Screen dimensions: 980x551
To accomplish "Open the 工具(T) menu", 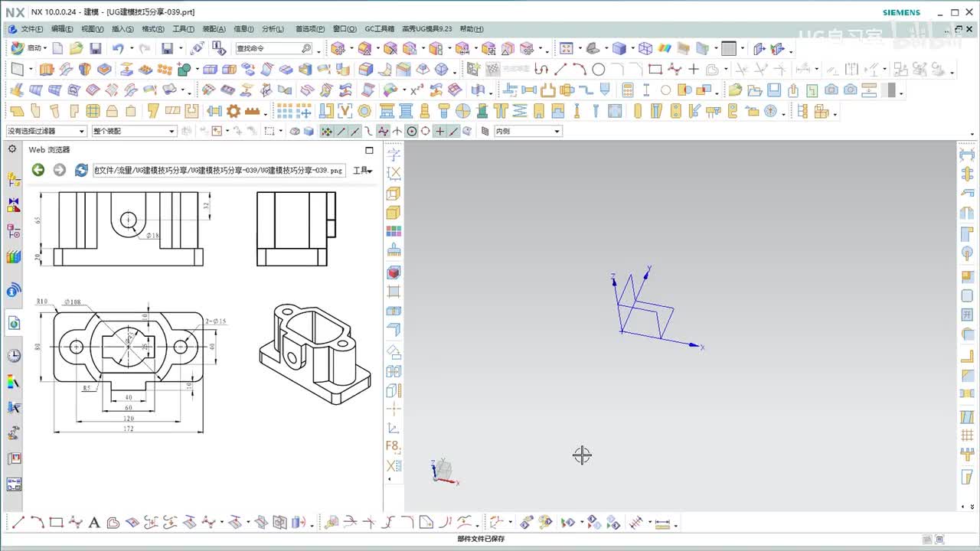I will click(184, 29).
